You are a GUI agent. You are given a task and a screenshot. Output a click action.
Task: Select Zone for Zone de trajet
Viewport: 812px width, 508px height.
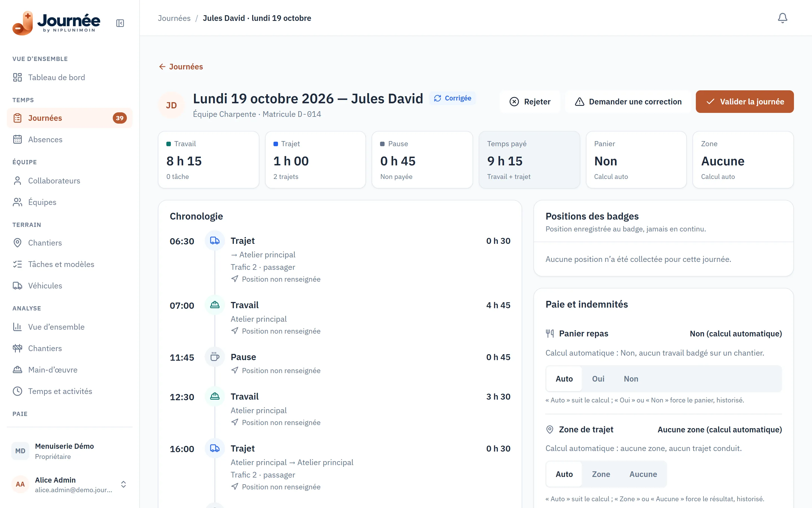[x=601, y=474]
